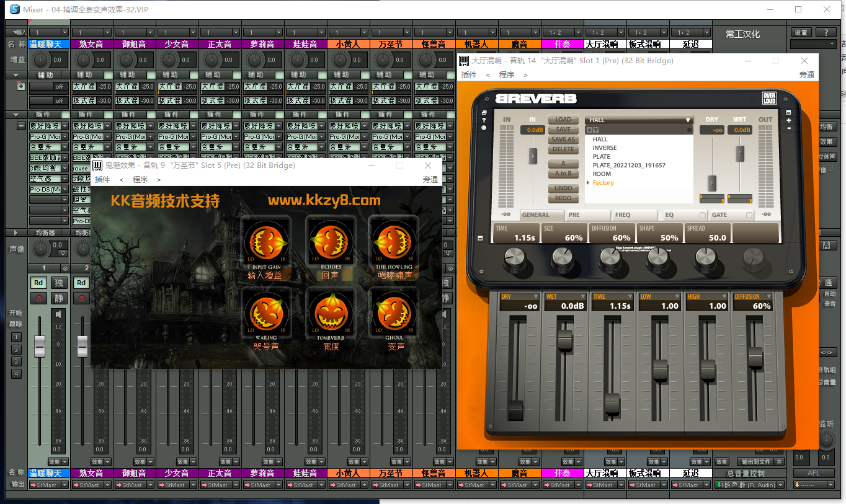Click the plus icon in the 辅助 section
The image size is (846, 504).
(x=20, y=87)
